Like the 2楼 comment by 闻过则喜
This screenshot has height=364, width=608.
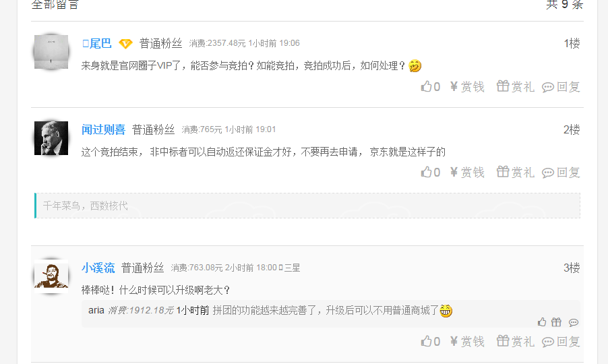point(430,172)
